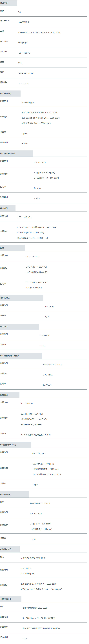Click the 使用气体检漏探头 0632 3330 note
89x644 pixels.
[35, 608]
